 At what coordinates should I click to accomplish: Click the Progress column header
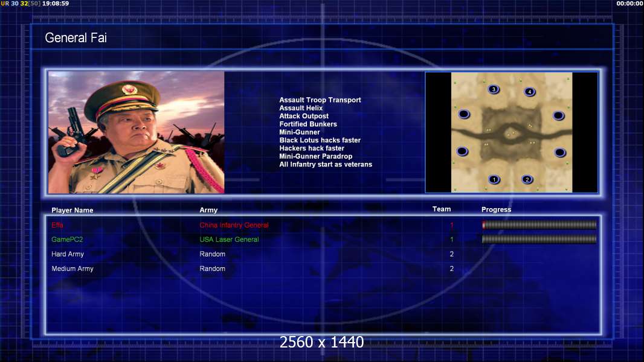click(496, 209)
